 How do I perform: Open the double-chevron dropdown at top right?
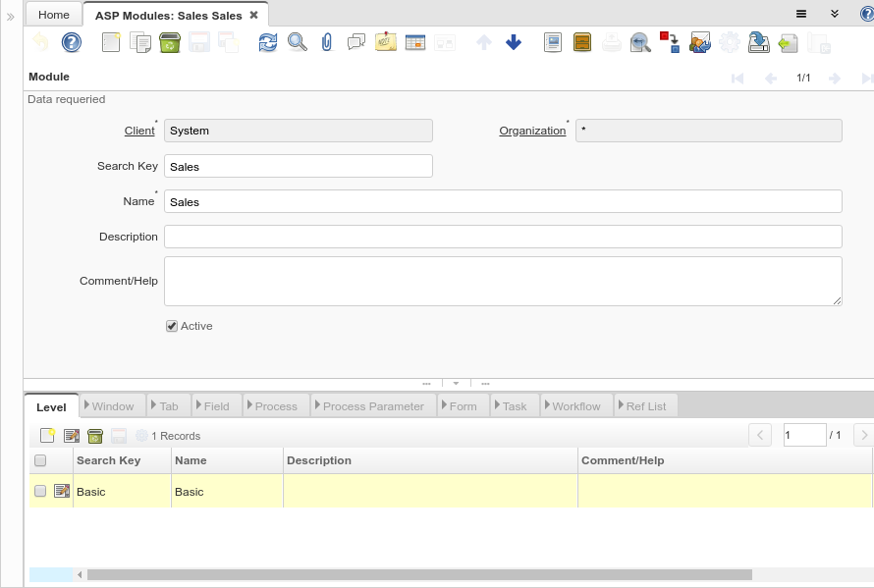point(834,14)
